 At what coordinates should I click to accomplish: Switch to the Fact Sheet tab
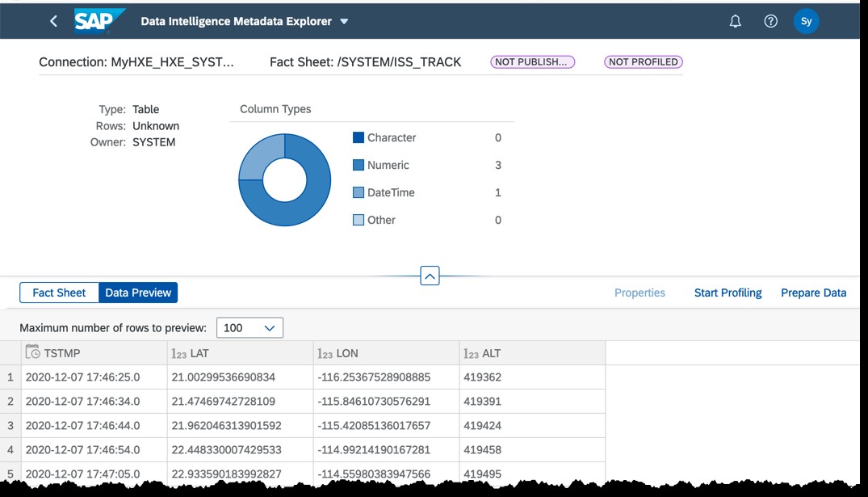(59, 293)
